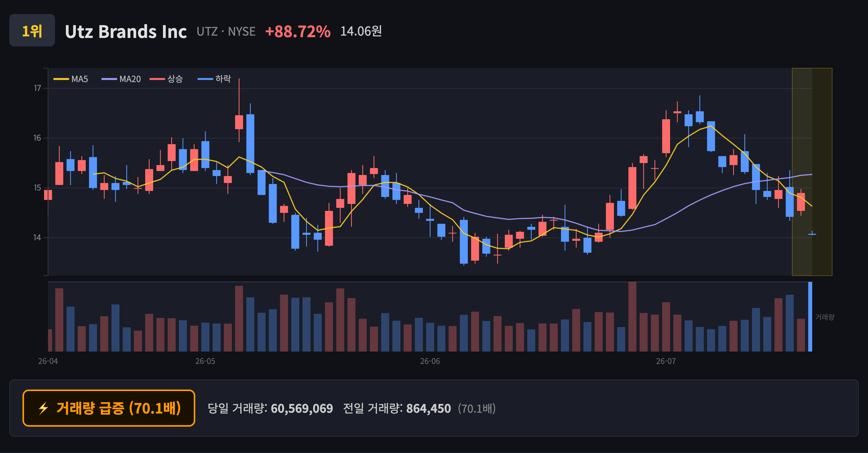
Task: Click the 거래량 급증 (70.1배) badge
Action: click(x=109, y=408)
